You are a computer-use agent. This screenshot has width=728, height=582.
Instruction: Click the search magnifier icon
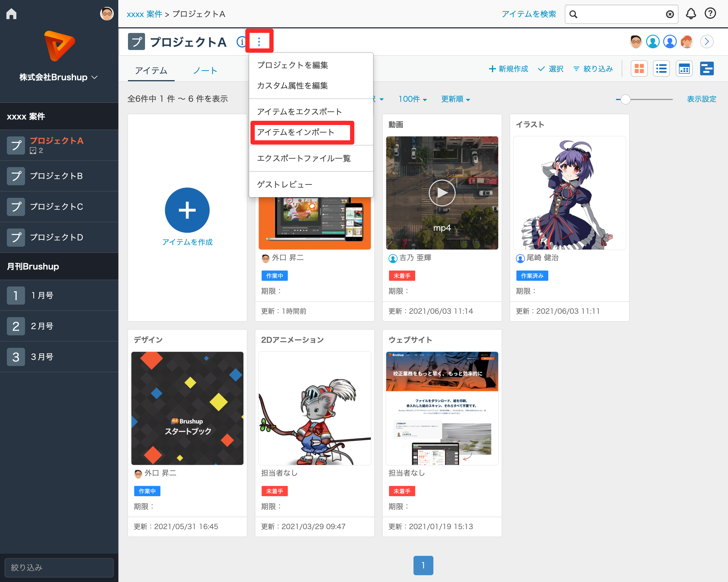(x=573, y=14)
